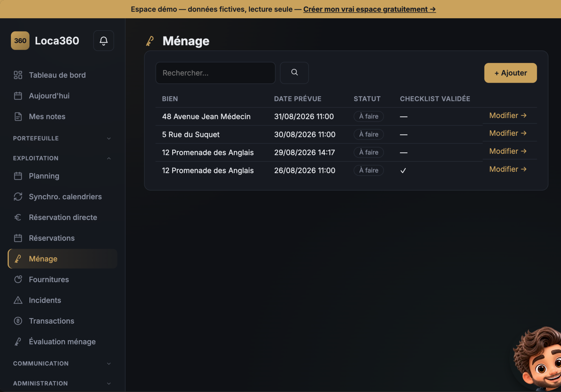Follow the Créer mon vrai espace gratuitement link

pyautogui.click(x=370, y=9)
